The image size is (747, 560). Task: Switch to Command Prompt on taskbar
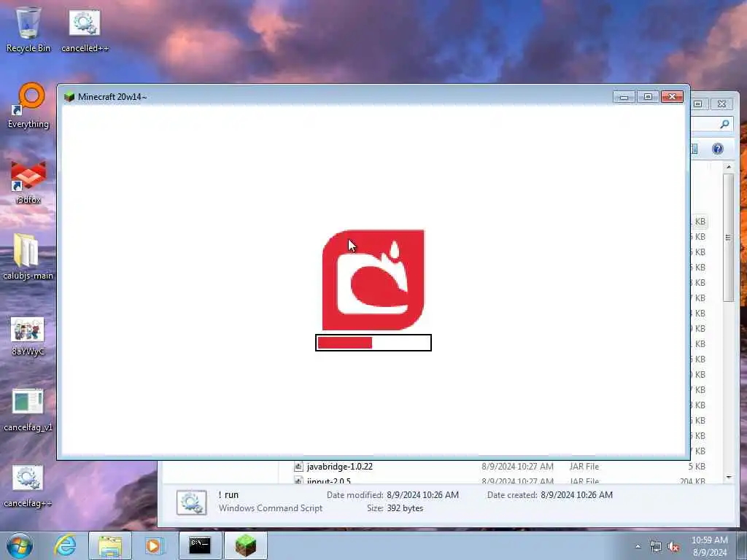(200, 545)
